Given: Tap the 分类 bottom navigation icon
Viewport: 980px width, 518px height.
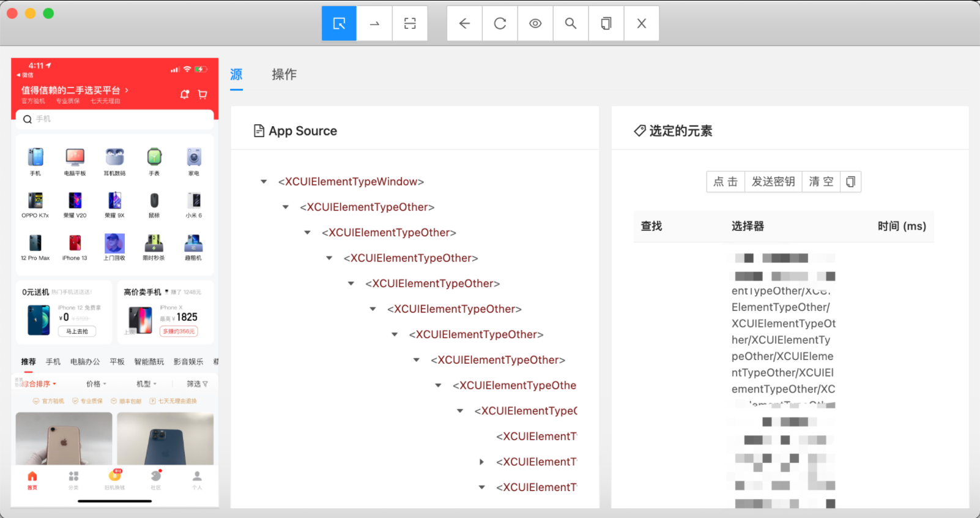Looking at the screenshot, I should pyautogui.click(x=73, y=480).
